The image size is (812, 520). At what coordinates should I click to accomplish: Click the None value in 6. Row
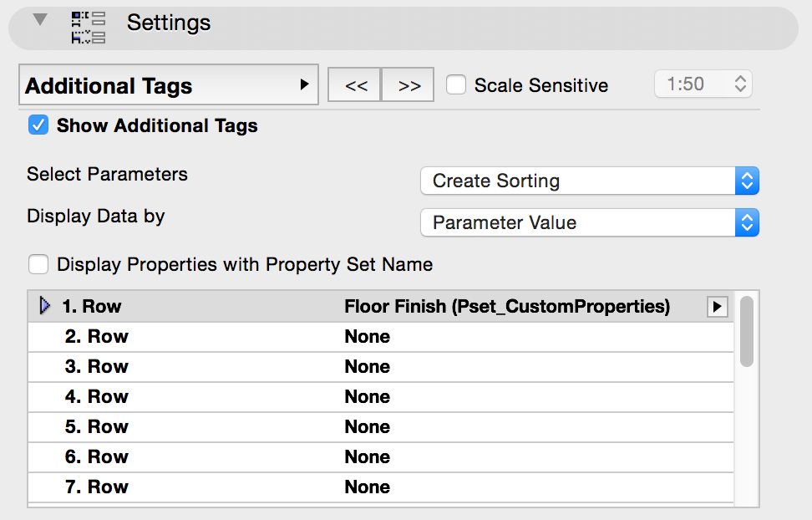pyautogui.click(x=368, y=457)
